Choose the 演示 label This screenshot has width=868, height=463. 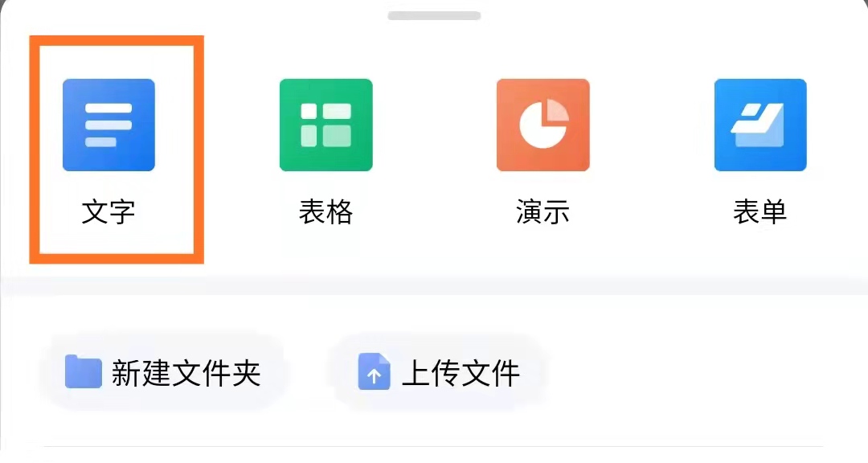click(543, 212)
